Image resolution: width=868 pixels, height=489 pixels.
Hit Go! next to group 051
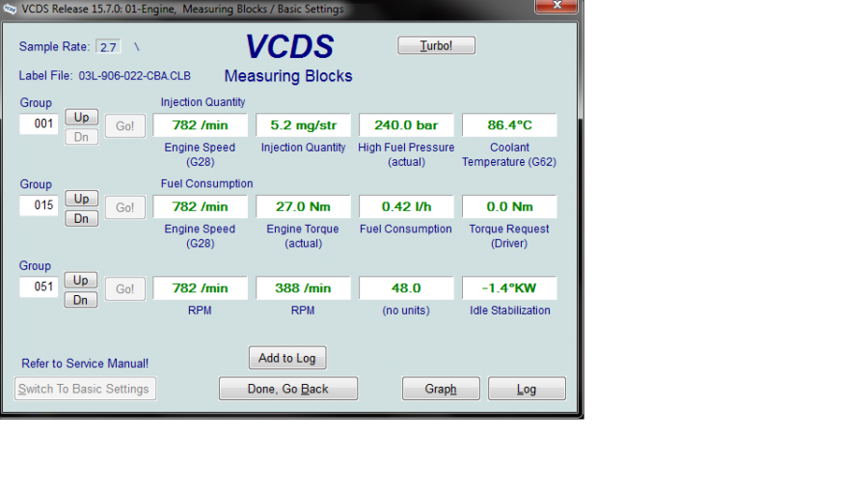(125, 289)
